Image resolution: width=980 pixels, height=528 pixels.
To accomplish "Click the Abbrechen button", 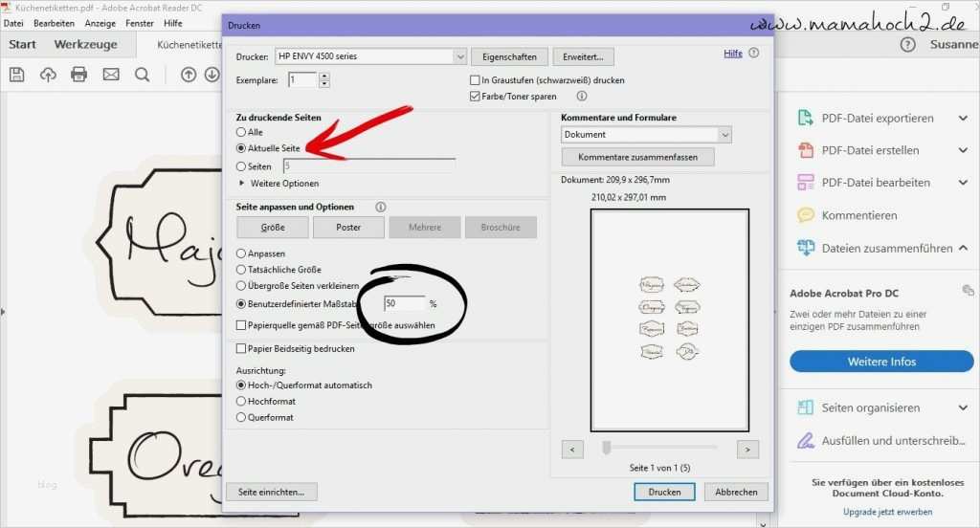I will [736, 493].
